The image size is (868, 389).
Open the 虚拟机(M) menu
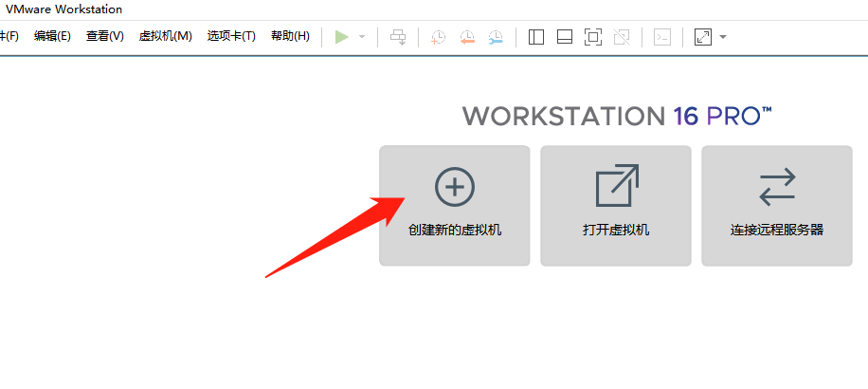click(165, 37)
